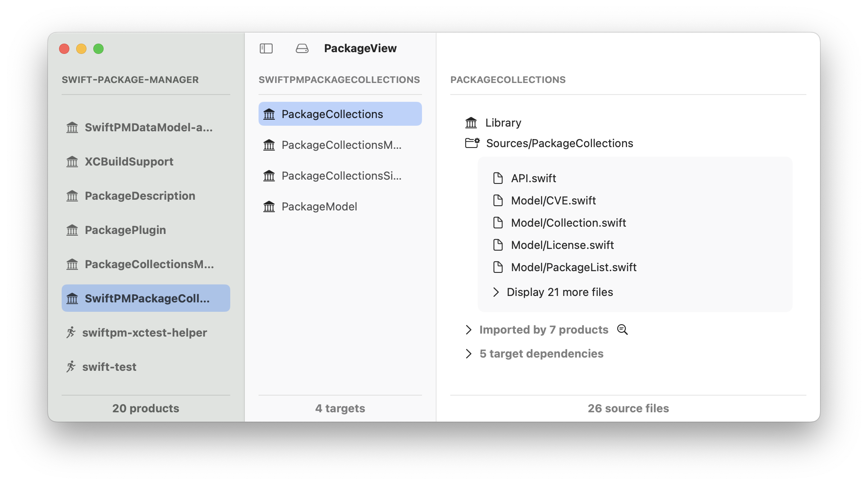Open the Model/CVE.swift file

(553, 201)
